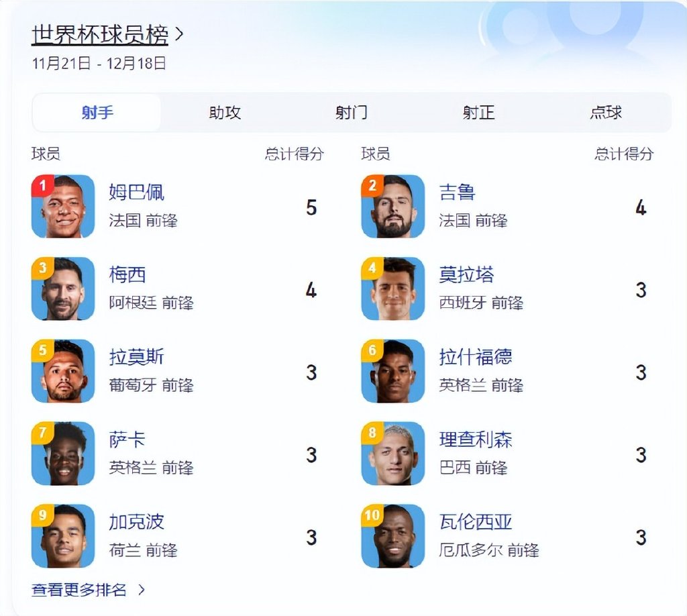The height and width of the screenshot is (616, 687).
Task: Click the chevron next to 世界杯球员榜
Action: [178, 34]
